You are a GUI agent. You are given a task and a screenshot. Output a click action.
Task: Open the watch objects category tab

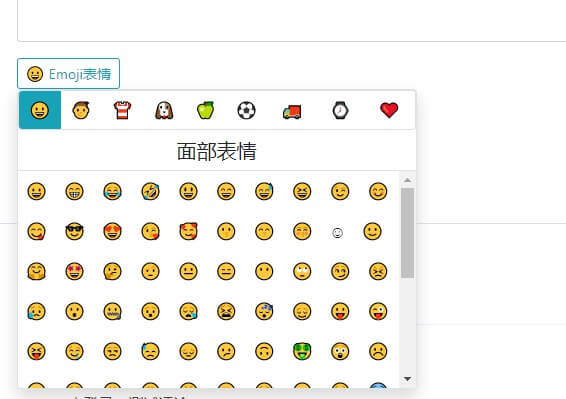tap(340, 110)
